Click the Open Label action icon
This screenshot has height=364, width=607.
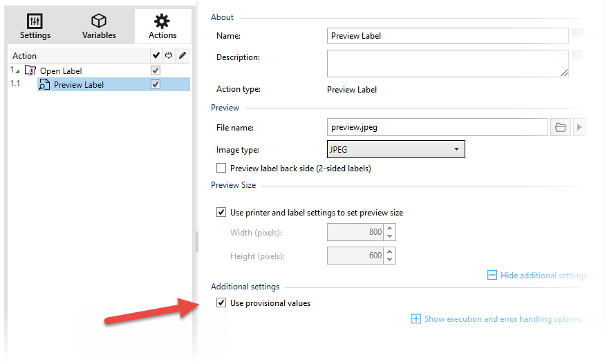(30, 70)
